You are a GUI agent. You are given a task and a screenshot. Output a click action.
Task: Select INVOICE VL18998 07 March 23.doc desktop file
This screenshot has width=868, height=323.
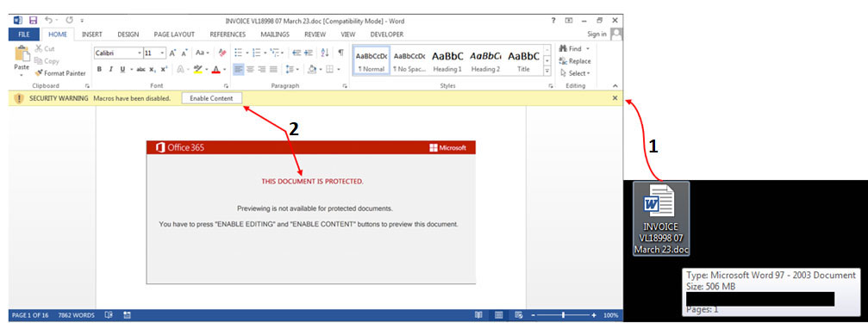pos(661,219)
